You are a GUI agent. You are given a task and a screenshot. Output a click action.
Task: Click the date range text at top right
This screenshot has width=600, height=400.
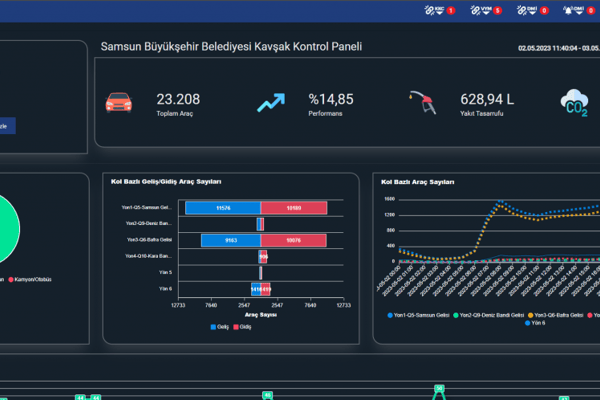(559, 48)
